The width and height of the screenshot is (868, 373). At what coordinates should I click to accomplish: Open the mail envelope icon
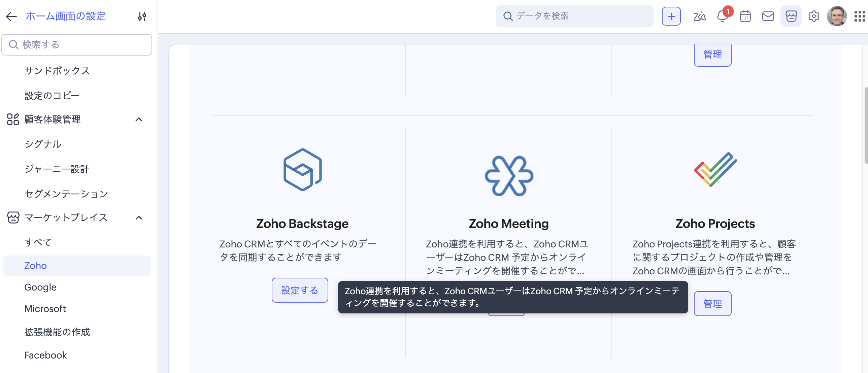768,16
